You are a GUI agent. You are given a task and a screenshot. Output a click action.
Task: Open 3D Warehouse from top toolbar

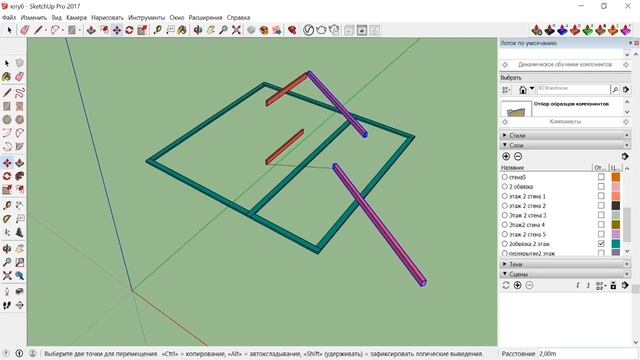pos(264,30)
